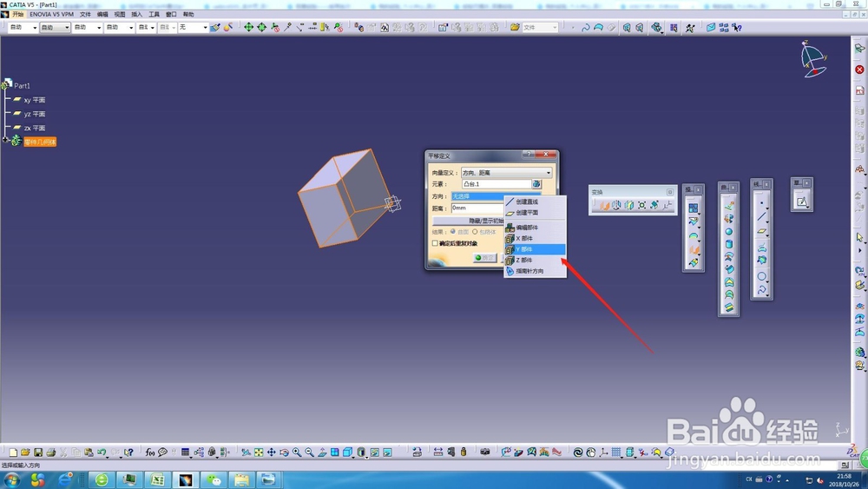
Task: Click the Sketcher icon in floating toolbar
Action: 801,202
